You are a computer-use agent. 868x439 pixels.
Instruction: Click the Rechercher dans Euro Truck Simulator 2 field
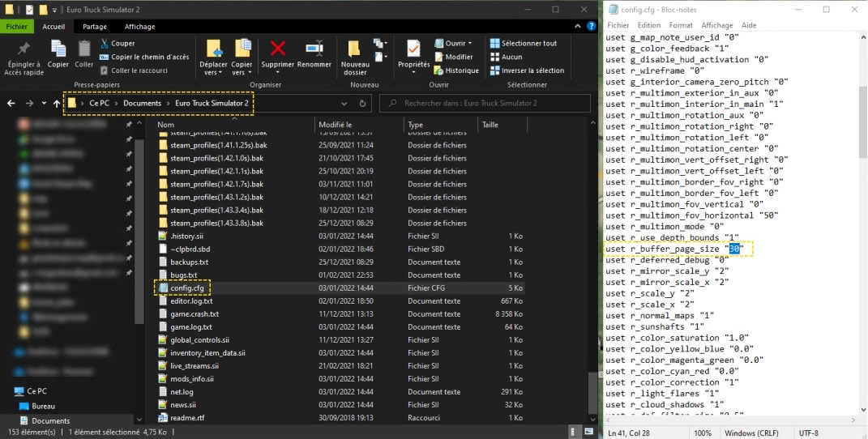pyautogui.click(x=485, y=104)
